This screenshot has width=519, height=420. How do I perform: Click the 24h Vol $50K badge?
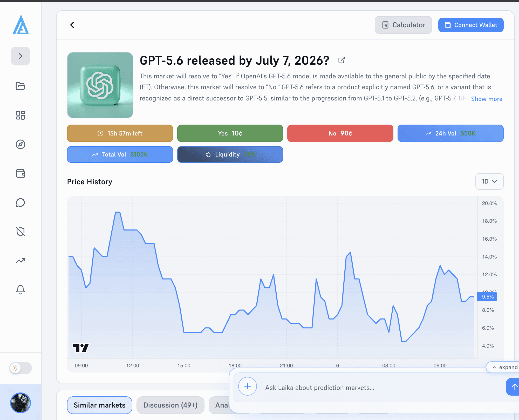pyautogui.click(x=450, y=133)
